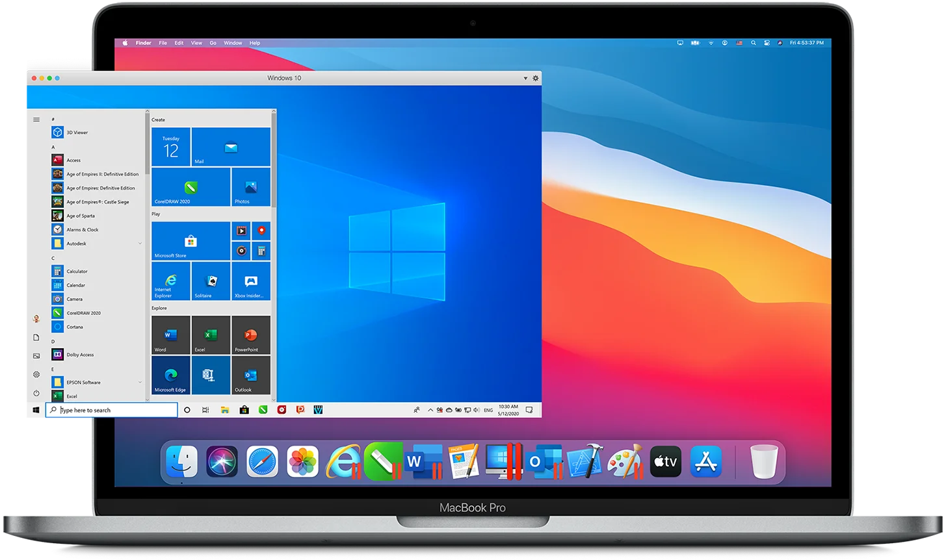This screenshot has width=946, height=560.
Task: Open Calendar from the app list
Action: click(69, 285)
